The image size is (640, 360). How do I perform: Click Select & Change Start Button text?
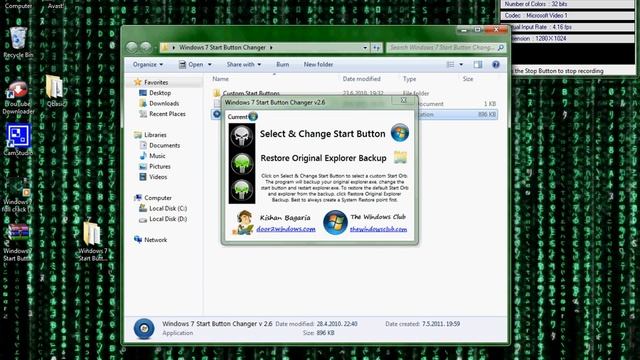322,133
